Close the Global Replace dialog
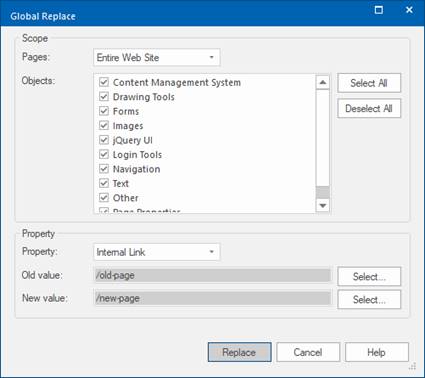 pos(409,10)
